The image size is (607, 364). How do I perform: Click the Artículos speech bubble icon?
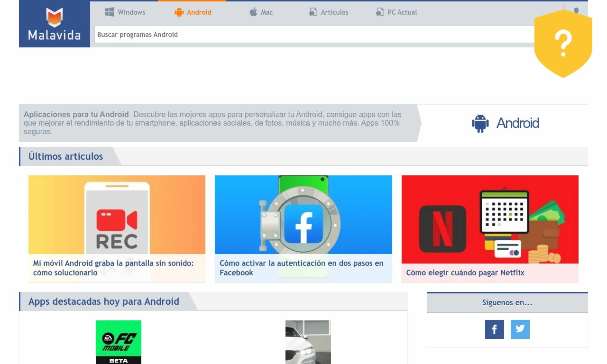pyautogui.click(x=313, y=12)
